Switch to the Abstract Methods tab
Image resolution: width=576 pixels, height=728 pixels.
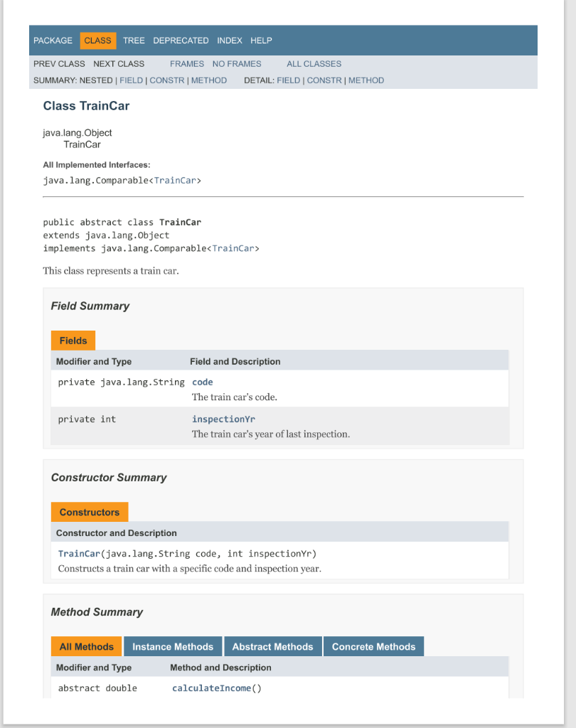(x=273, y=646)
